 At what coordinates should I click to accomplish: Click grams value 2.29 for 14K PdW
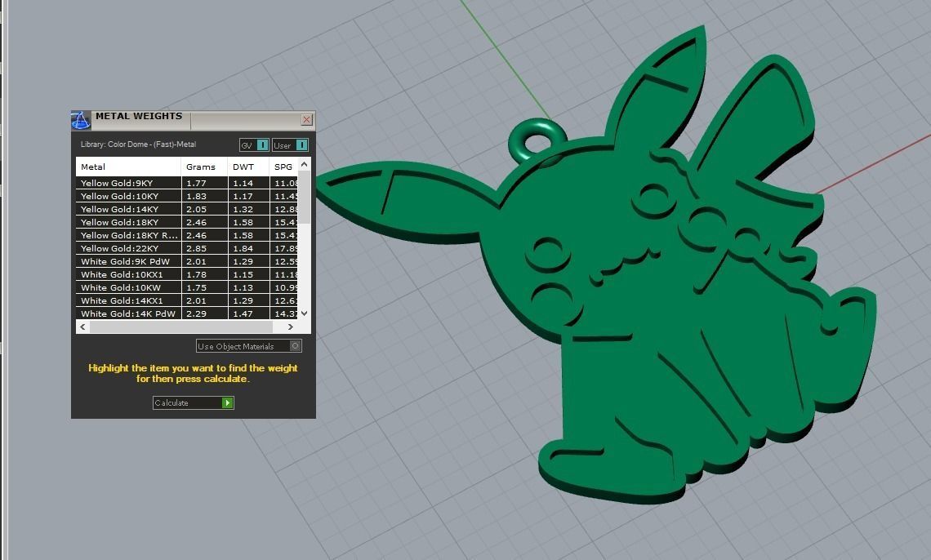[x=197, y=313]
